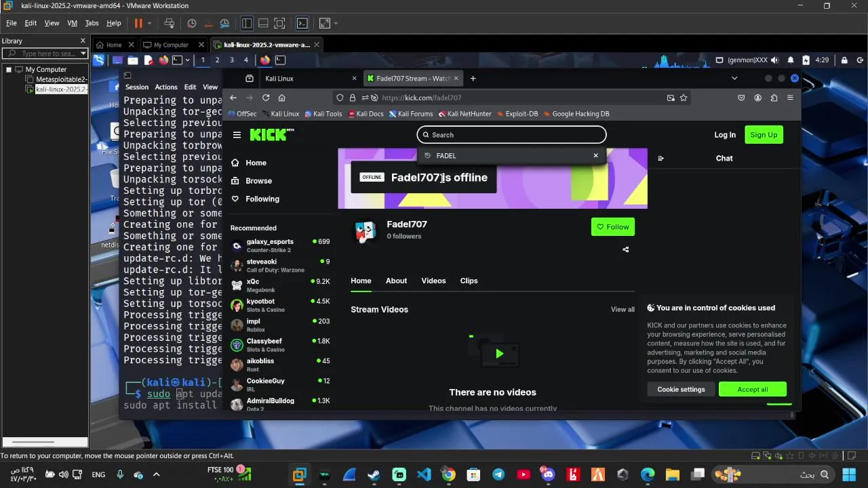The width and height of the screenshot is (868, 488).
Task: Focus the Kick Search field
Action: (511, 135)
